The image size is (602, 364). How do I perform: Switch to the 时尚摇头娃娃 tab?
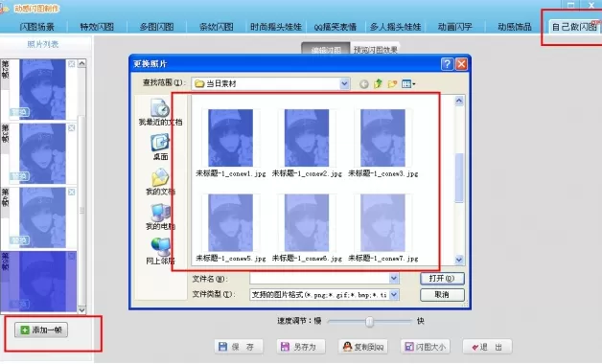(x=276, y=27)
